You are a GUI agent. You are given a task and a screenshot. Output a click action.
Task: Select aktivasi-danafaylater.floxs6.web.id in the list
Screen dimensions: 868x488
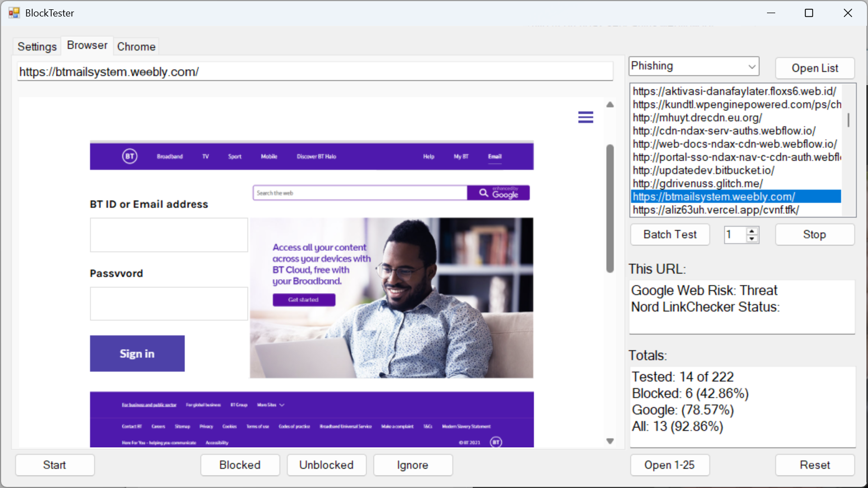pos(736,91)
